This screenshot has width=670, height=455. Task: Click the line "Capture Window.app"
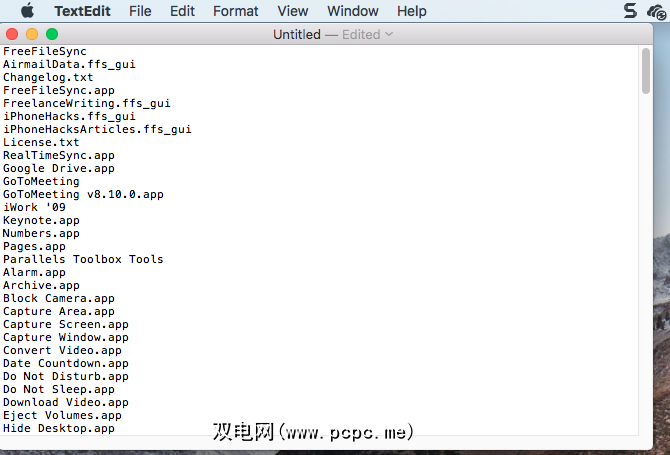66,338
